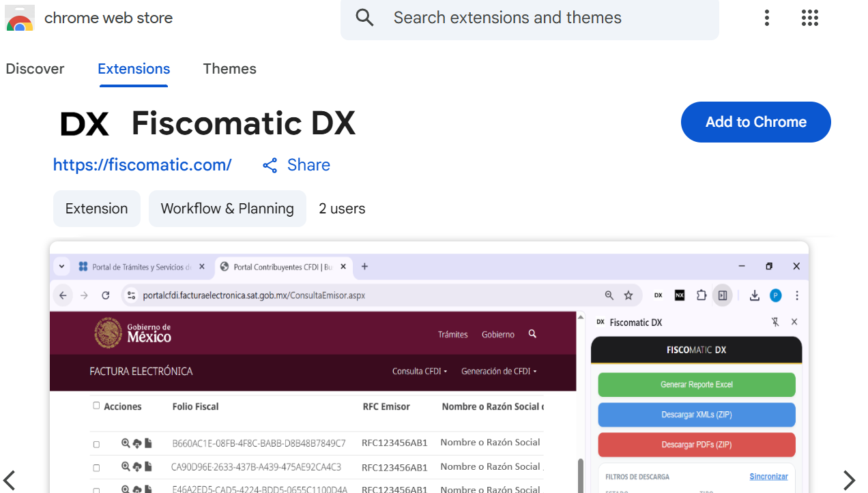This screenshot has width=868, height=493.
Task: Show the previous screenshot arrow
Action: coord(10,480)
